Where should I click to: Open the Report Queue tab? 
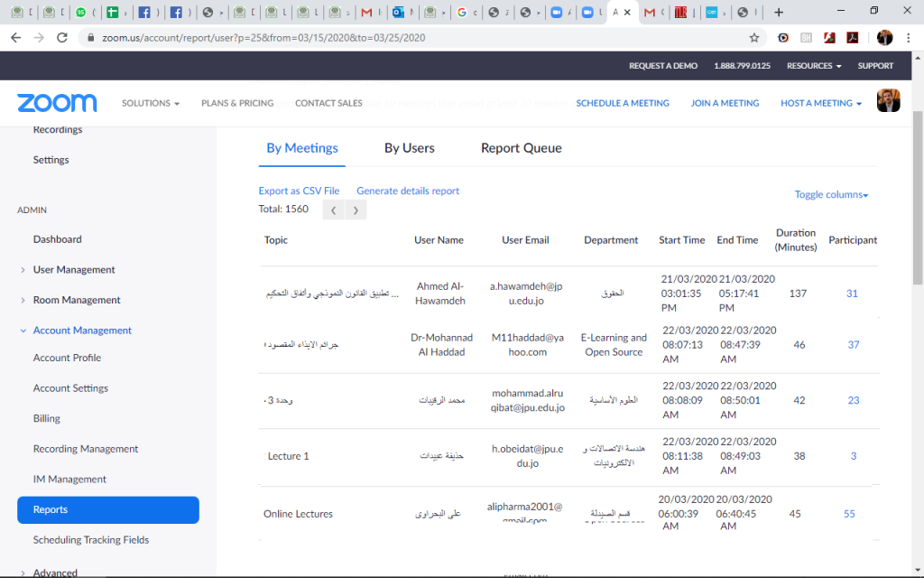tap(521, 149)
